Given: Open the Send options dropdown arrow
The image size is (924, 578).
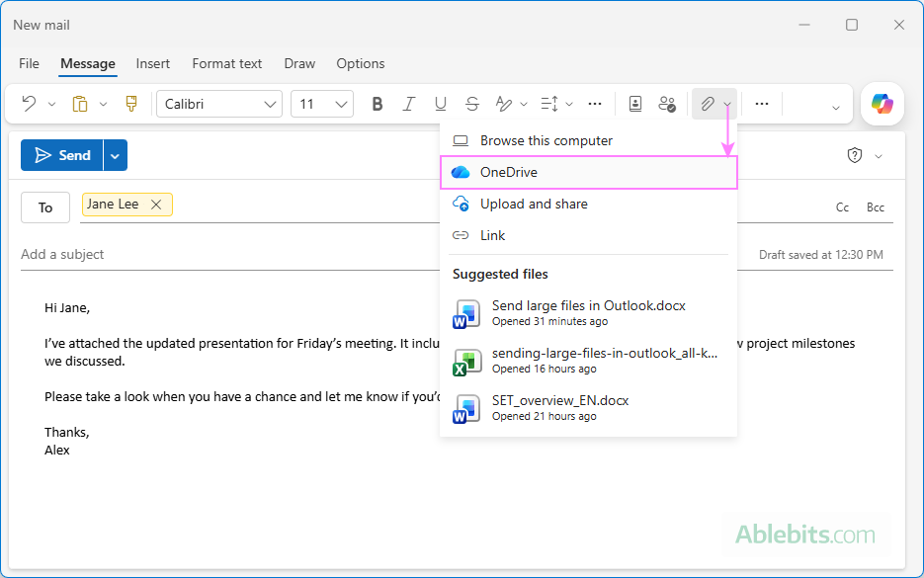Looking at the screenshot, I should coord(116,155).
